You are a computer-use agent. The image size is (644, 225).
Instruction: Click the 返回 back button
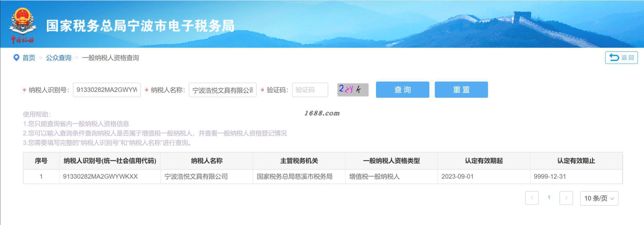tap(621, 57)
